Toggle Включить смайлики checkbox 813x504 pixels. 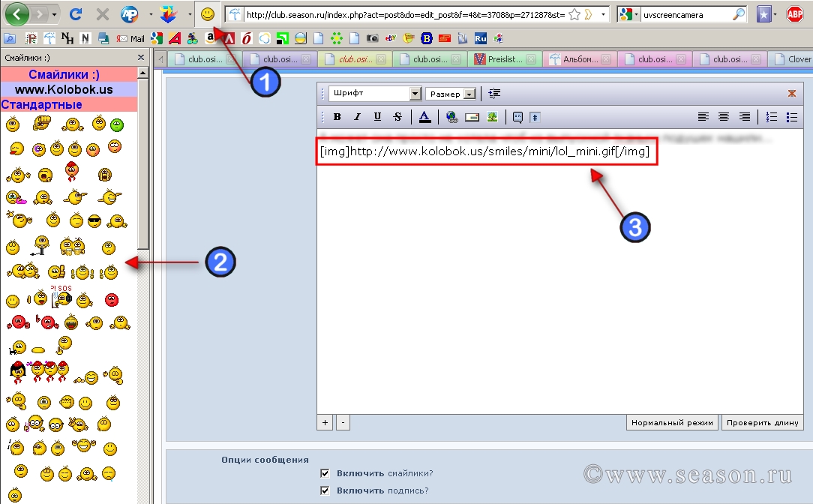click(x=325, y=473)
